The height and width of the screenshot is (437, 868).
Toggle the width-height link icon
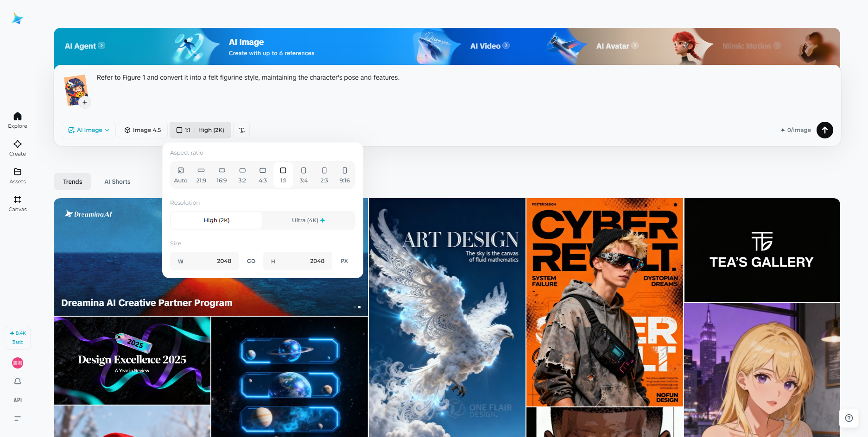tap(251, 261)
